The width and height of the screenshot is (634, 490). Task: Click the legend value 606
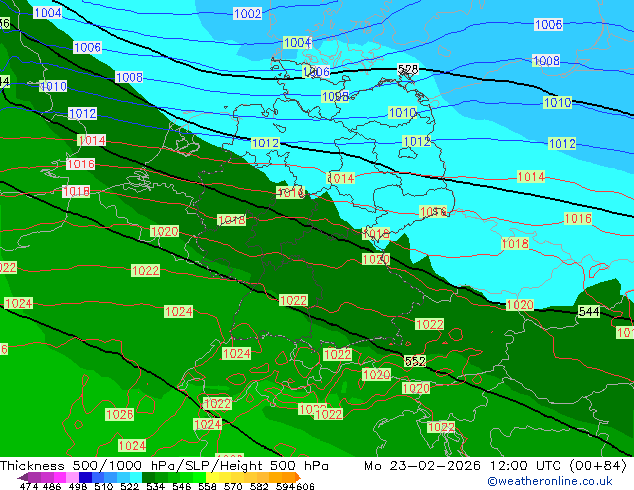click(x=305, y=486)
